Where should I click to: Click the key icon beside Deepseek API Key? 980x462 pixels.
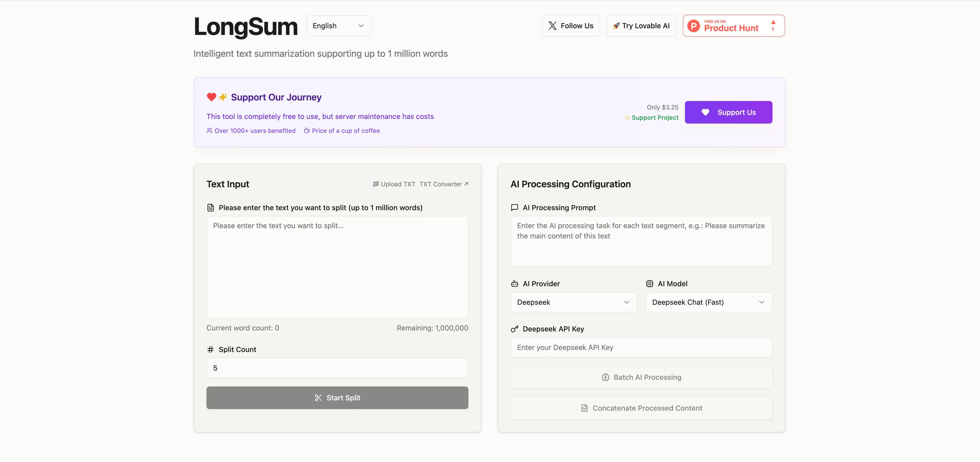point(514,329)
